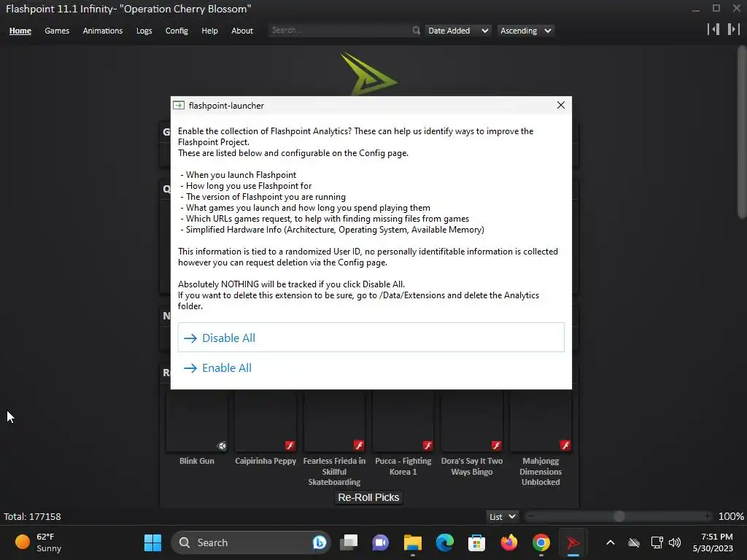Select the Pucca - Fighting Korea 1 thumbnail
The width and height of the screenshot is (747, 560).
coord(403,421)
